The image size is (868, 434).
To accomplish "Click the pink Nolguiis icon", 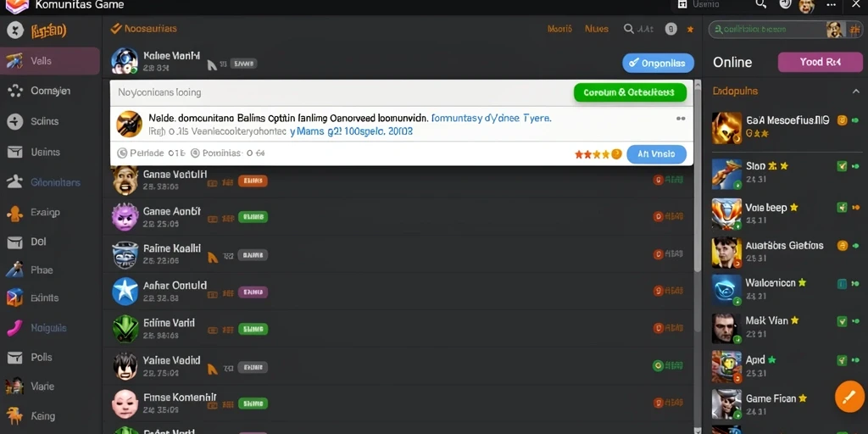I will [14, 328].
